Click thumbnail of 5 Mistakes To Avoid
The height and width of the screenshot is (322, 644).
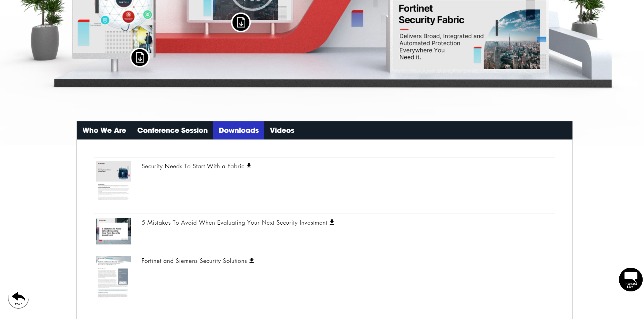pyautogui.click(x=114, y=231)
